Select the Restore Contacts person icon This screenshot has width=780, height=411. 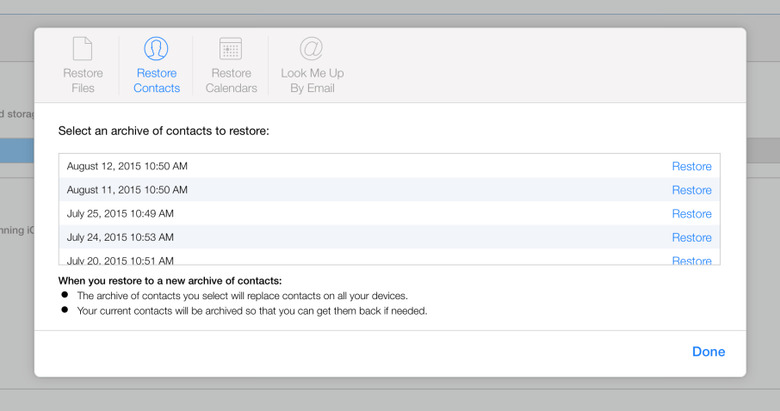pyautogui.click(x=156, y=49)
